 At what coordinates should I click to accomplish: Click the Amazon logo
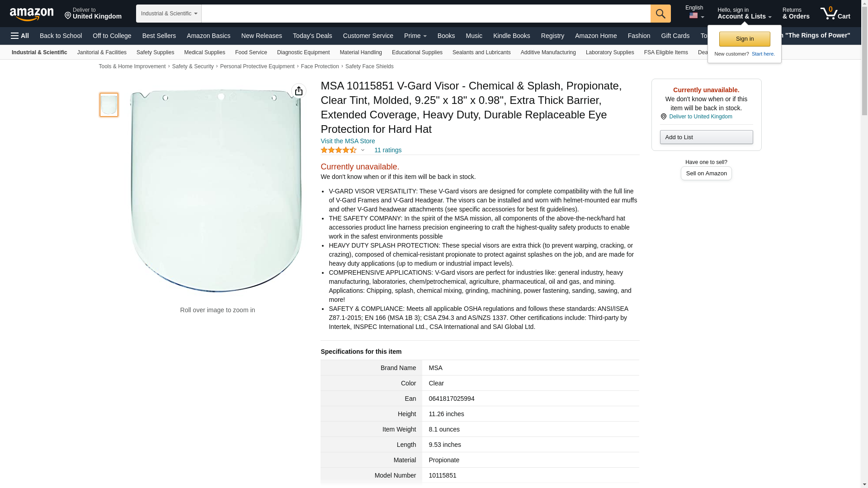pos(32,14)
